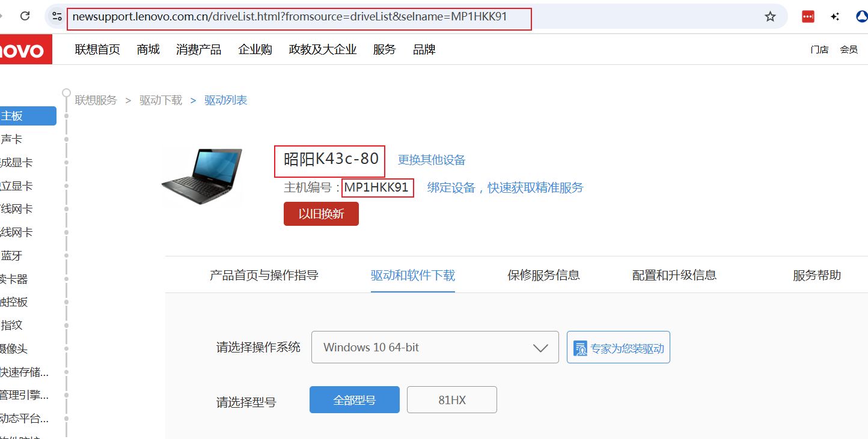Click the 绑定设备，快速获取精准服务 link

point(505,187)
